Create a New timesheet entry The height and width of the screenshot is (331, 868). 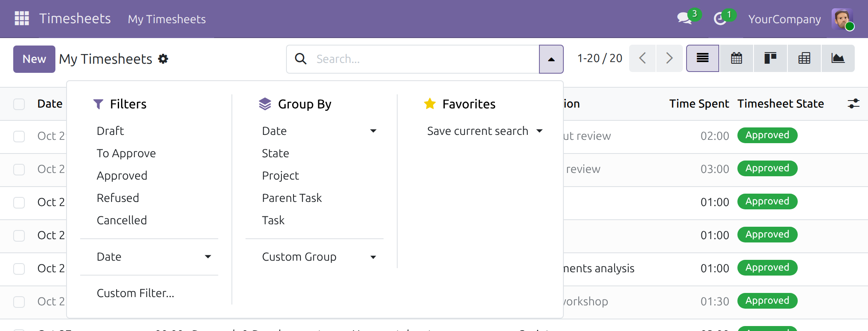34,59
